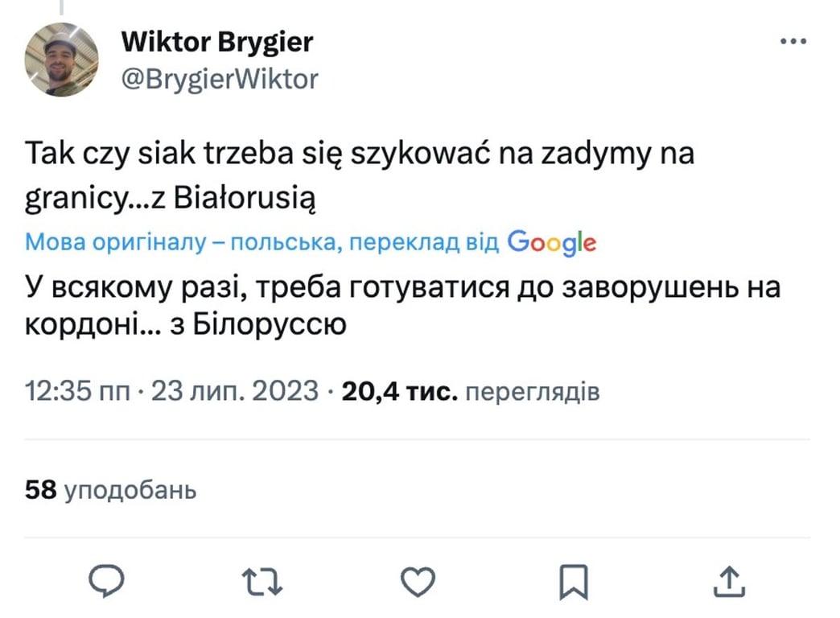840x618 pixels.
Task: Click the Google logo in the translation bar
Action: 550,241
